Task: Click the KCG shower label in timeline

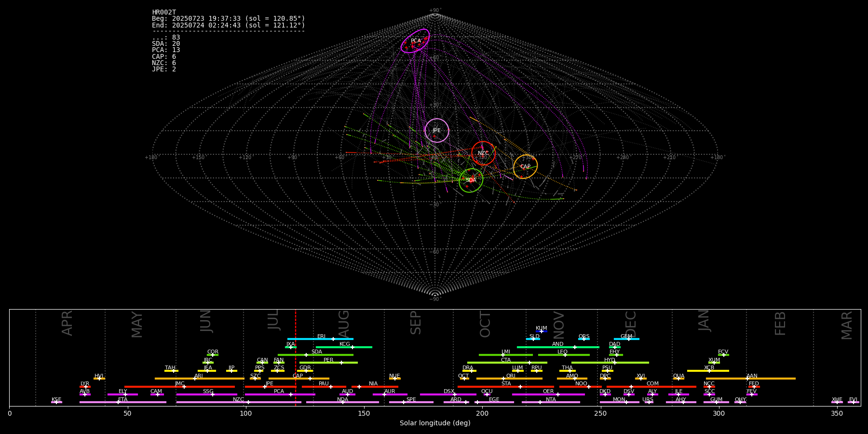Action: click(345, 344)
